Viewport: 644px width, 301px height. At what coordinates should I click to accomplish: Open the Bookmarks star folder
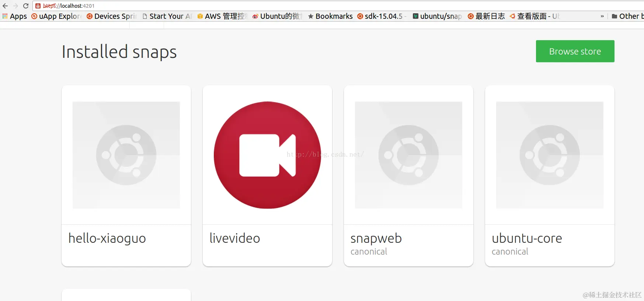pyautogui.click(x=330, y=16)
